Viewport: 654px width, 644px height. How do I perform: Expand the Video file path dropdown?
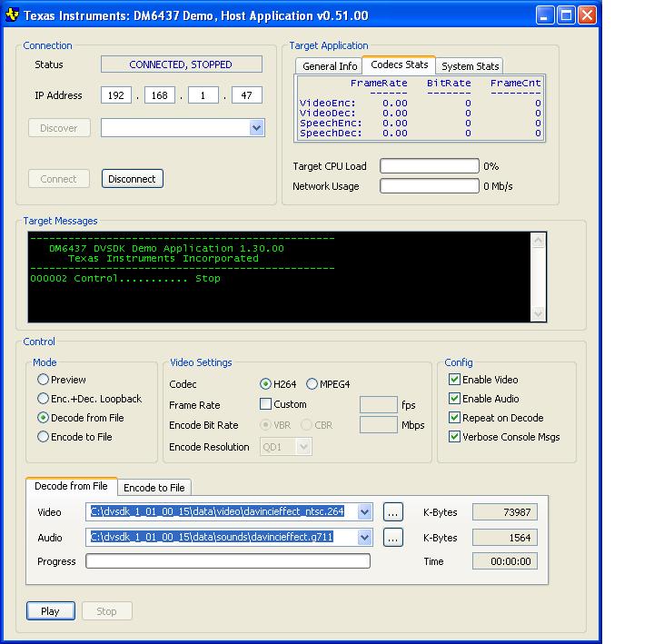[x=364, y=511]
